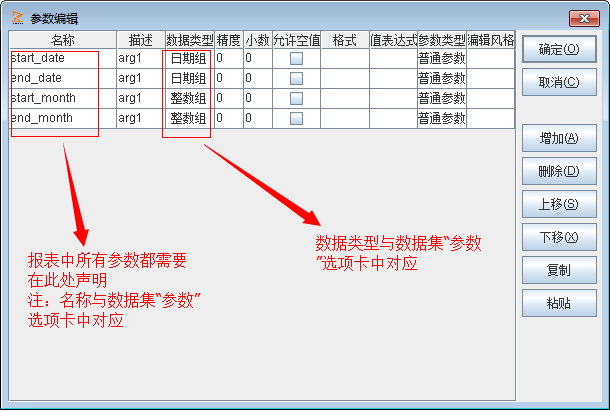
Task: Click the 格式 column header
Action: [x=345, y=40]
